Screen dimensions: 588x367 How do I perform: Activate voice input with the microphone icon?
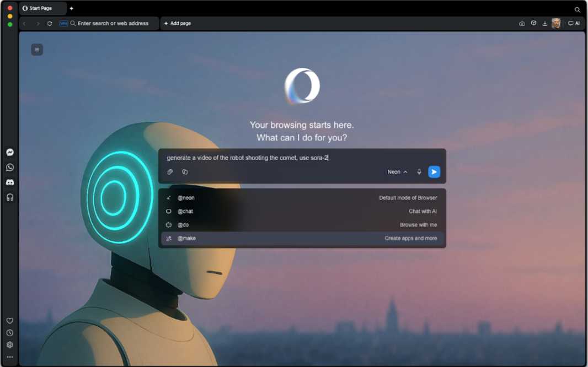pos(419,172)
